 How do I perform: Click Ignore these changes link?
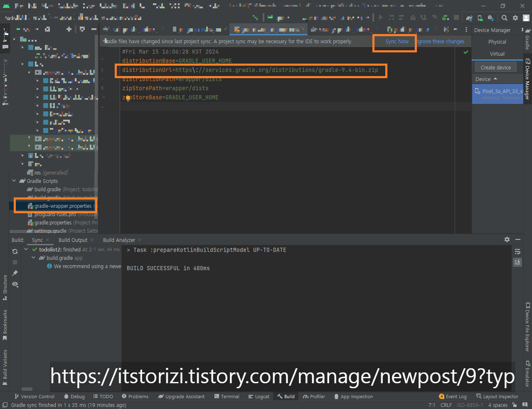(441, 42)
